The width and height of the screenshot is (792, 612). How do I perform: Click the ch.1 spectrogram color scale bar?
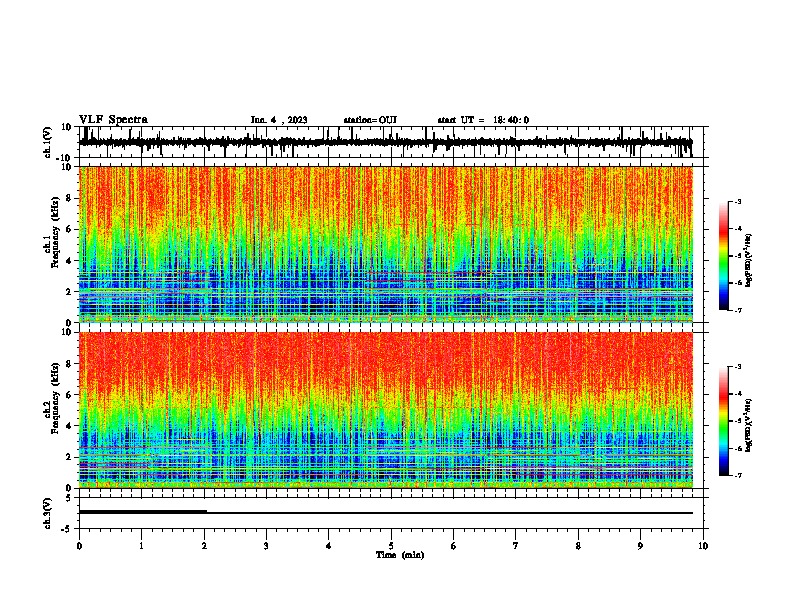tap(723, 256)
